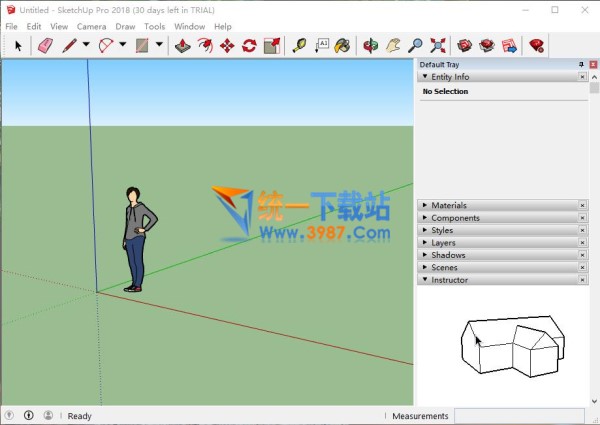This screenshot has height=425, width=600.
Task: Select the Scale tool
Action: coord(272,46)
